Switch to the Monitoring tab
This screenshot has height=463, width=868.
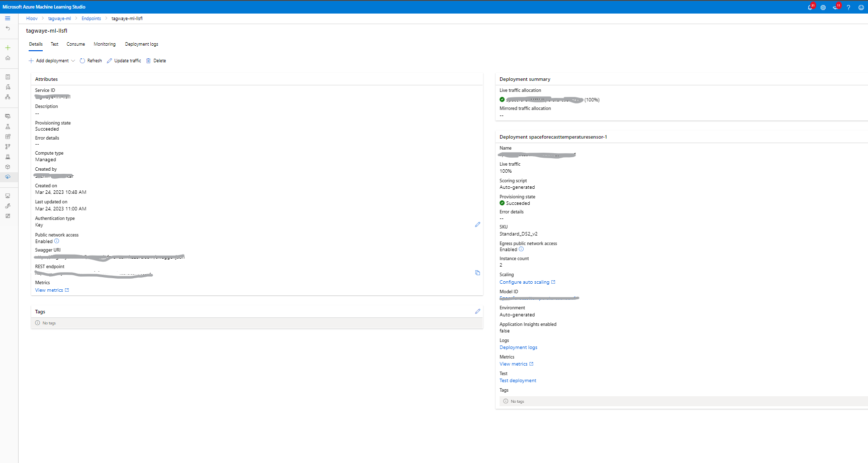coord(105,44)
